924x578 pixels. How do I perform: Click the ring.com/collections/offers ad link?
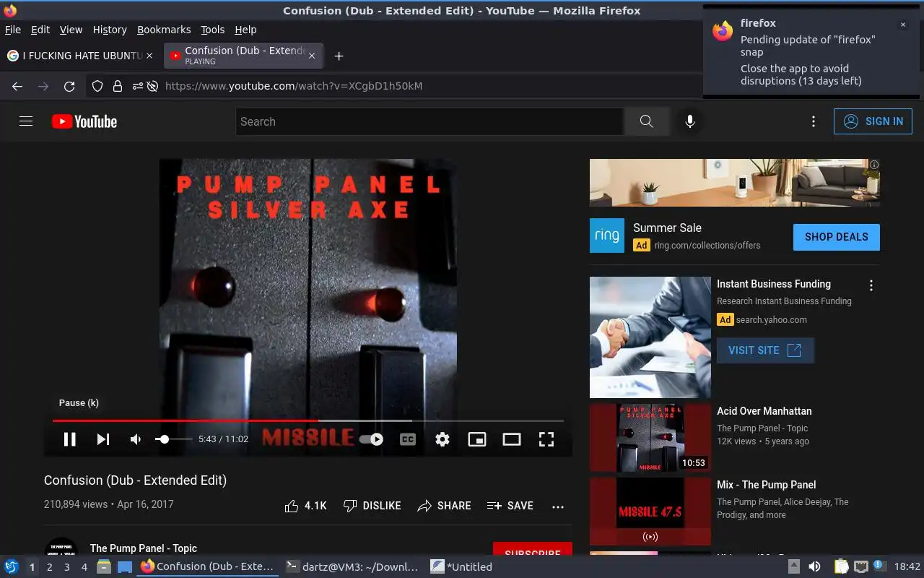click(x=707, y=246)
